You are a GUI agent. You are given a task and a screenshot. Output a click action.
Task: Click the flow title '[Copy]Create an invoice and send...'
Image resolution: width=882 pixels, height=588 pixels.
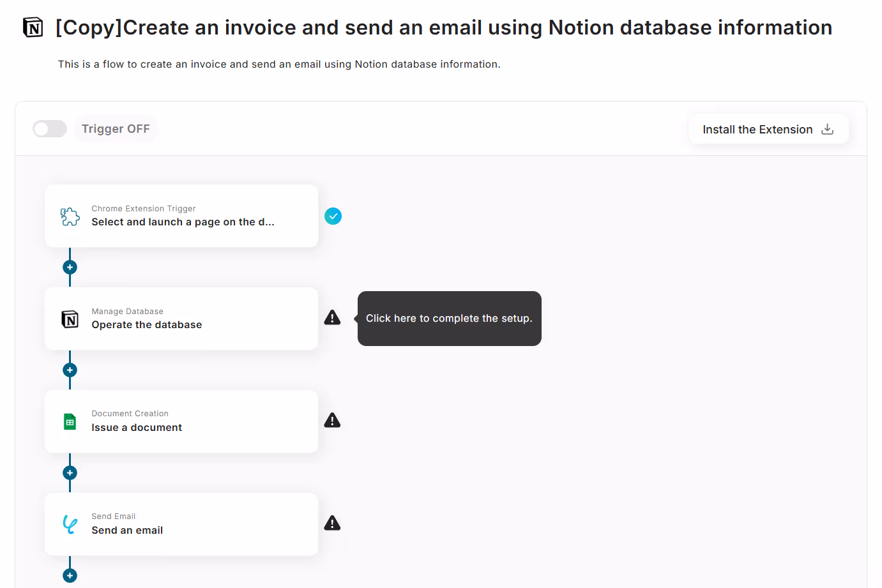444,27
